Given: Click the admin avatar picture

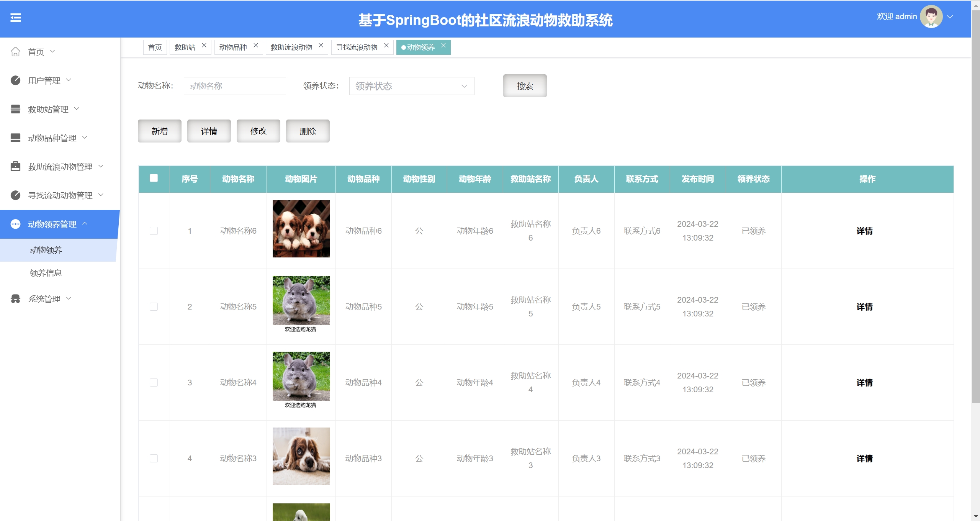Looking at the screenshot, I should (x=931, y=16).
